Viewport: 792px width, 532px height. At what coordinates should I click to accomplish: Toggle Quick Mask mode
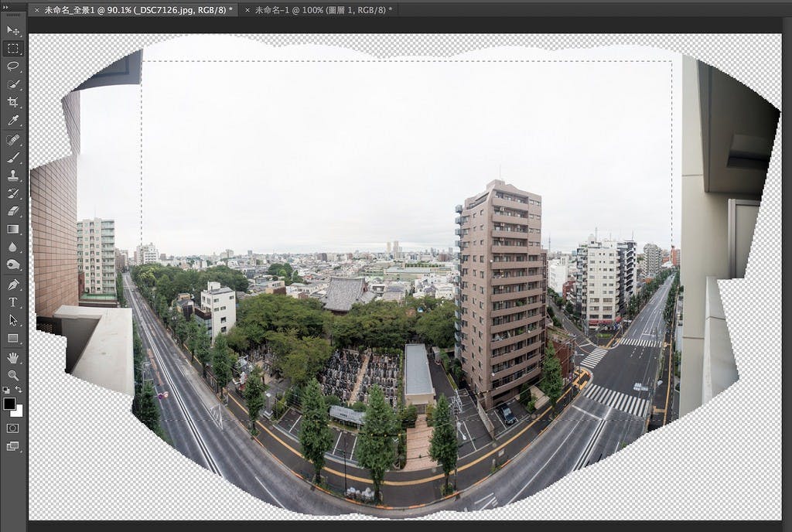pos(13,428)
